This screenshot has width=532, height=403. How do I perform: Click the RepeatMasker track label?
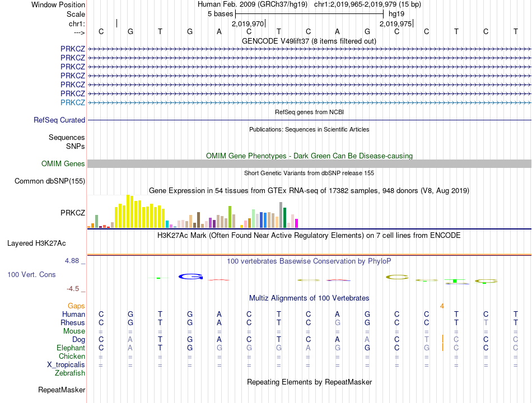tap(62, 390)
